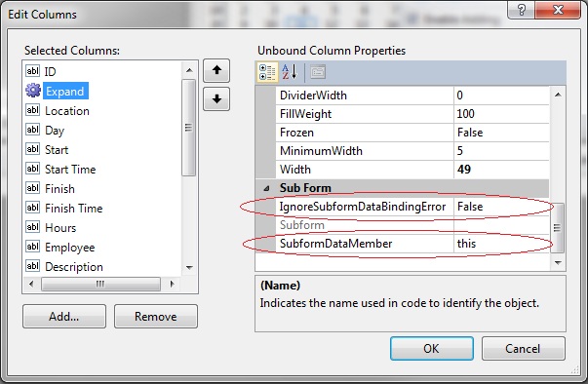This screenshot has height=384, width=588.
Task: Click the abl icon next to Finish Time
Action: click(x=32, y=208)
